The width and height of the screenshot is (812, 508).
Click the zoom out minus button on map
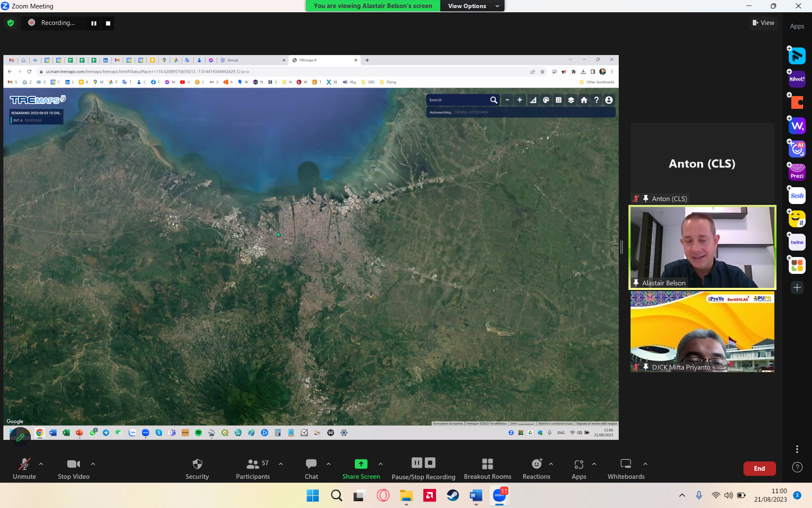coord(507,99)
